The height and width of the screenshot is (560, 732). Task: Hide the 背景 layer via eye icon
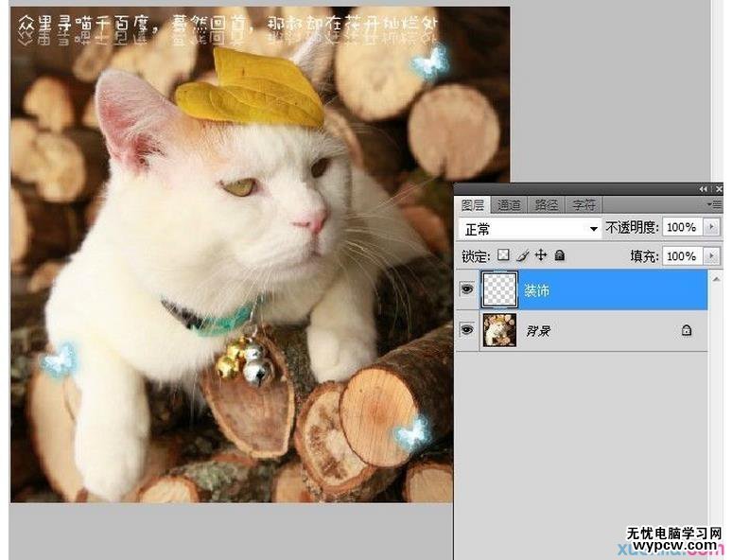click(466, 330)
